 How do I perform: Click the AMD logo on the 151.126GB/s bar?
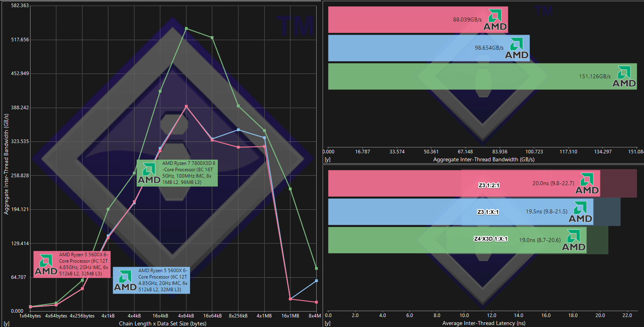624,77
